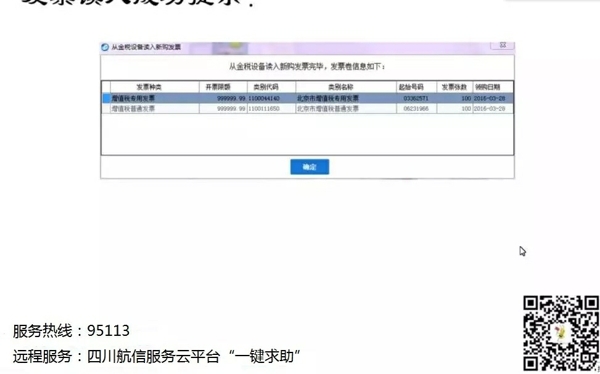
Task: Close the 从金税设备读入新购发票 dialog
Action: (x=502, y=45)
